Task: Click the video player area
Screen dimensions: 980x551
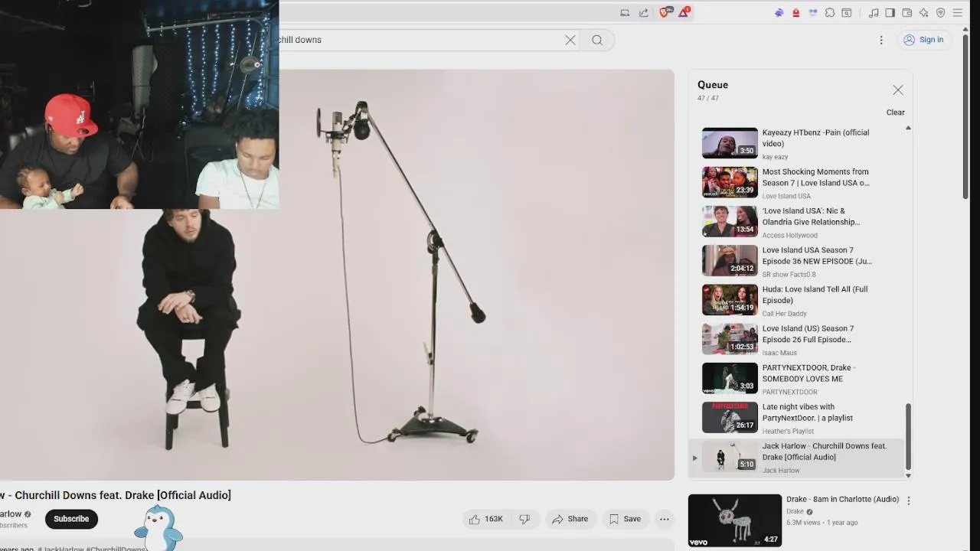Action: point(337,275)
